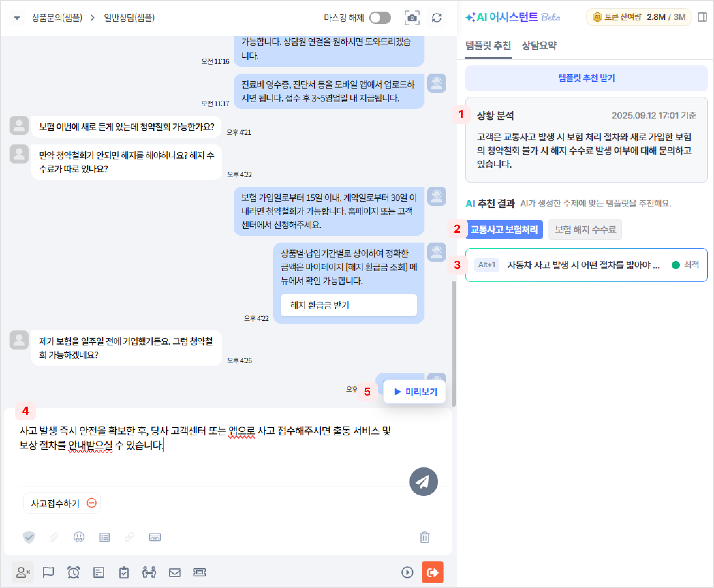The width and height of the screenshot is (714, 588).
Task: Click the orange exit chat button
Action: 432,572
